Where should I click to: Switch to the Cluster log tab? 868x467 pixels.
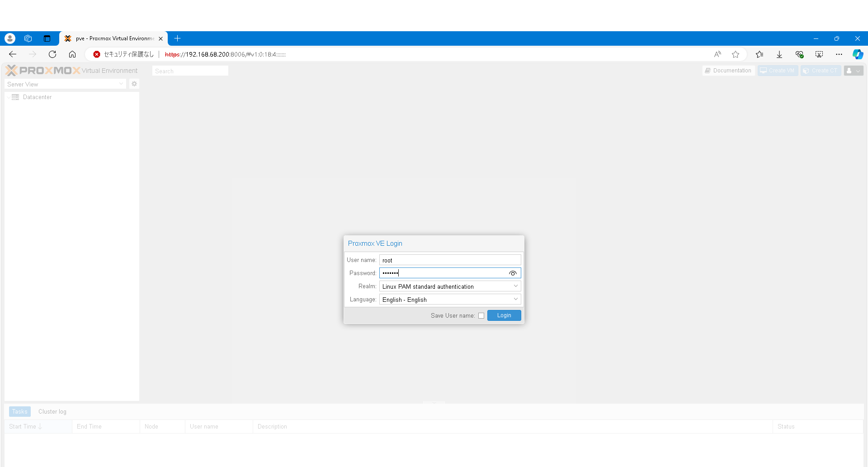tap(52, 411)
